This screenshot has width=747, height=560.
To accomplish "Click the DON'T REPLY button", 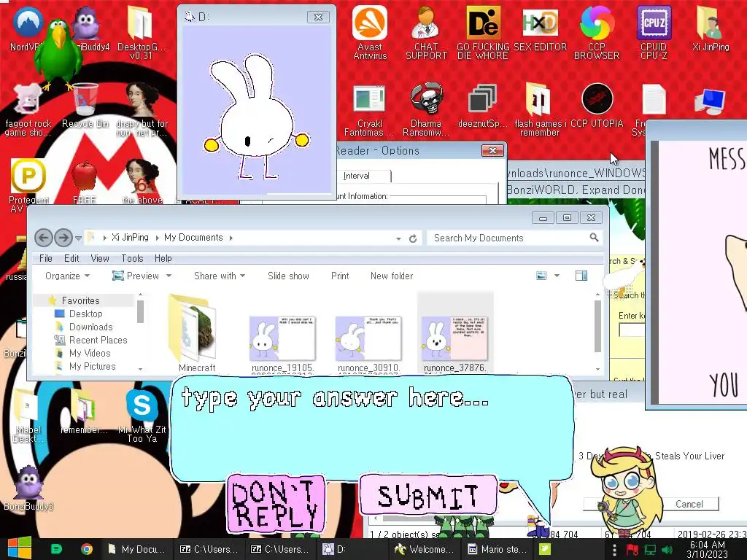I will click(276, 504).
